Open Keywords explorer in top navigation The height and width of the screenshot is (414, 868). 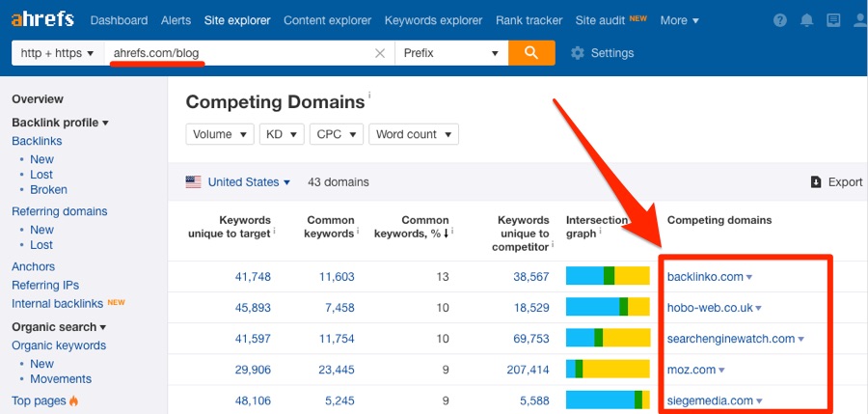point(433,20)
